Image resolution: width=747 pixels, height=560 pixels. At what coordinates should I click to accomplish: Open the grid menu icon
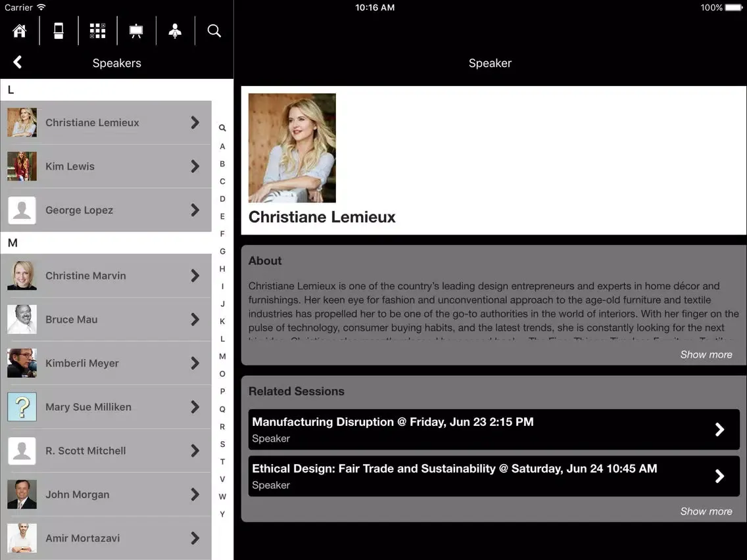point(98,31)
